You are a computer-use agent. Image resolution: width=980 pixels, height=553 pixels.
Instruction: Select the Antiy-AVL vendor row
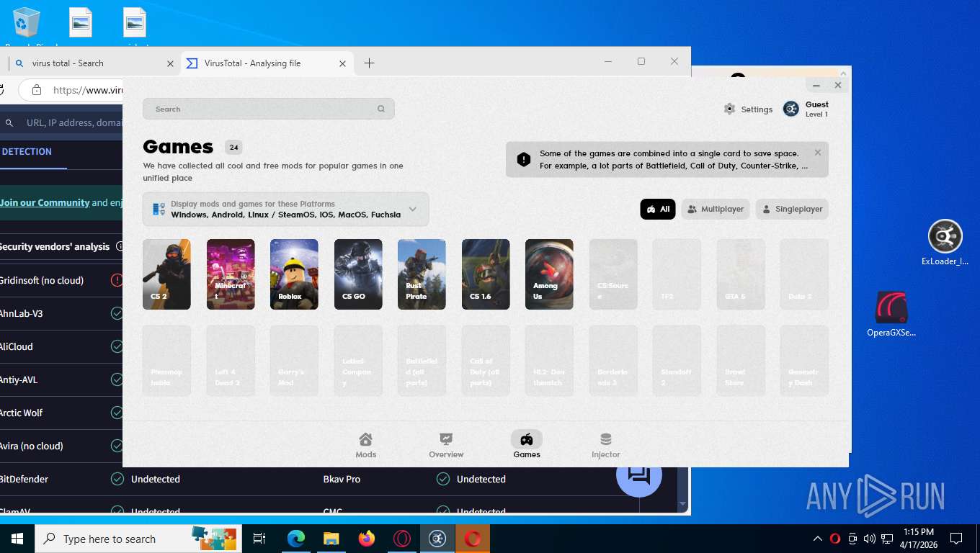(62, 379)
